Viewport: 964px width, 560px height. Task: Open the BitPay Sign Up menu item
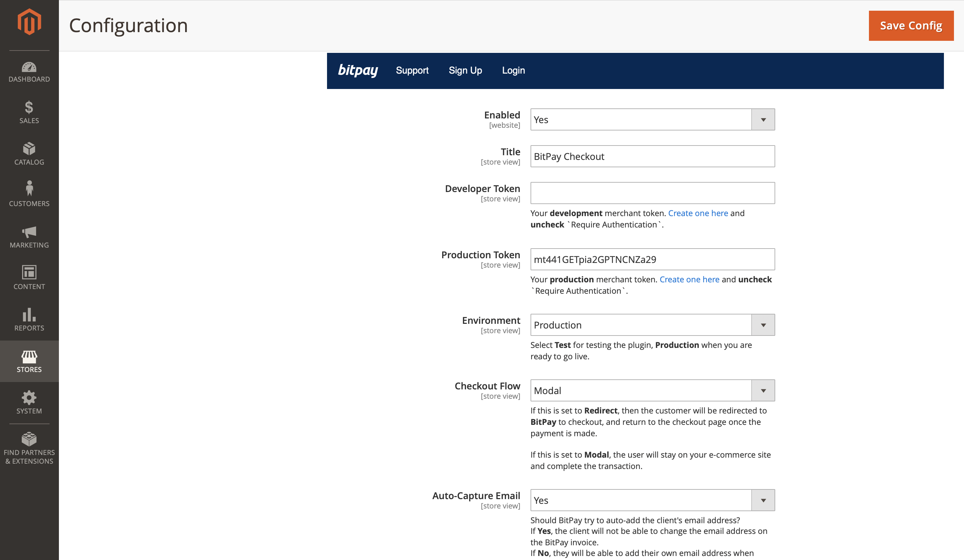465,70
